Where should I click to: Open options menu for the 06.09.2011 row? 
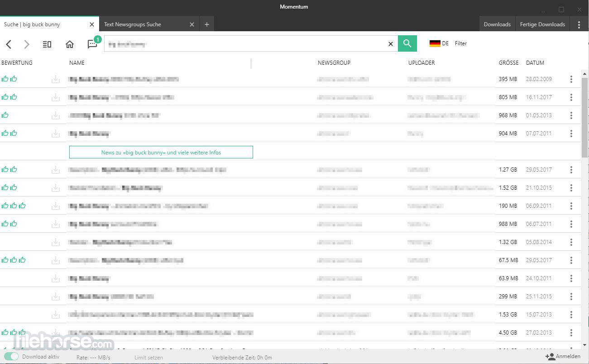click(x=571, y=206)
